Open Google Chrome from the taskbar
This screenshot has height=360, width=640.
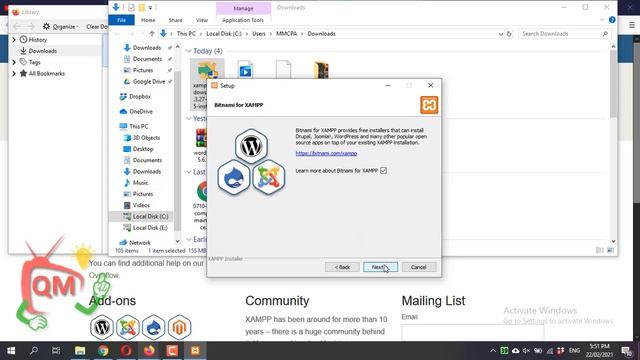[103, 350]
